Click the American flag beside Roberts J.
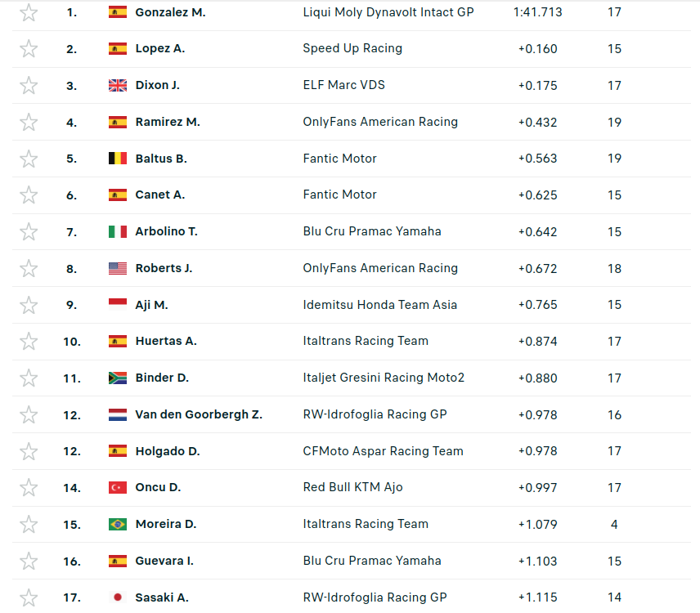This screenshot has width=700, height=613. pos(118,268)
